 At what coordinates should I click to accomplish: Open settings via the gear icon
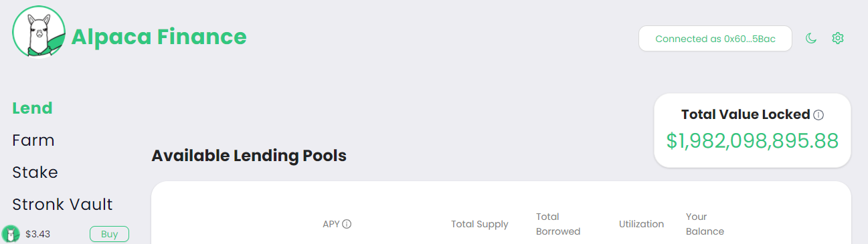pyautogui.click(x=837, y=39)
